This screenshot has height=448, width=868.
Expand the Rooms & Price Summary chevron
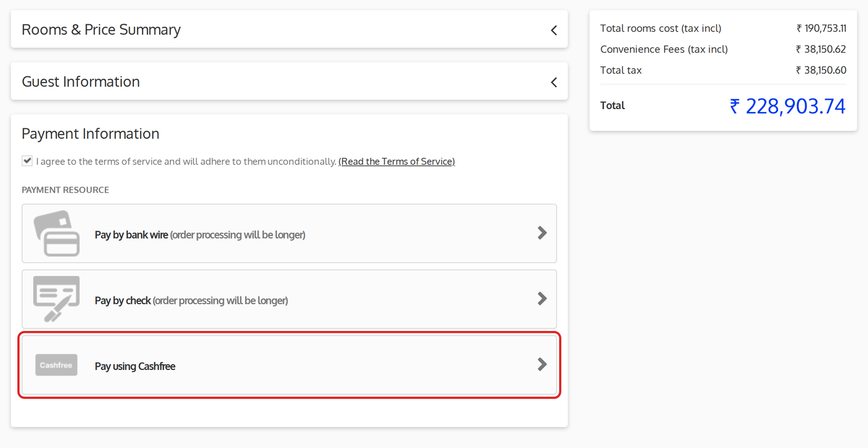(x=554, y=30)
